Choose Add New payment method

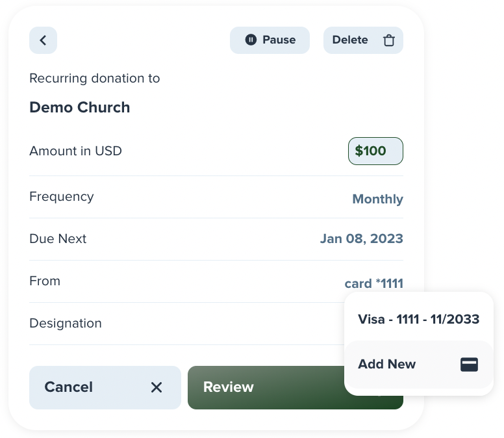418,365
